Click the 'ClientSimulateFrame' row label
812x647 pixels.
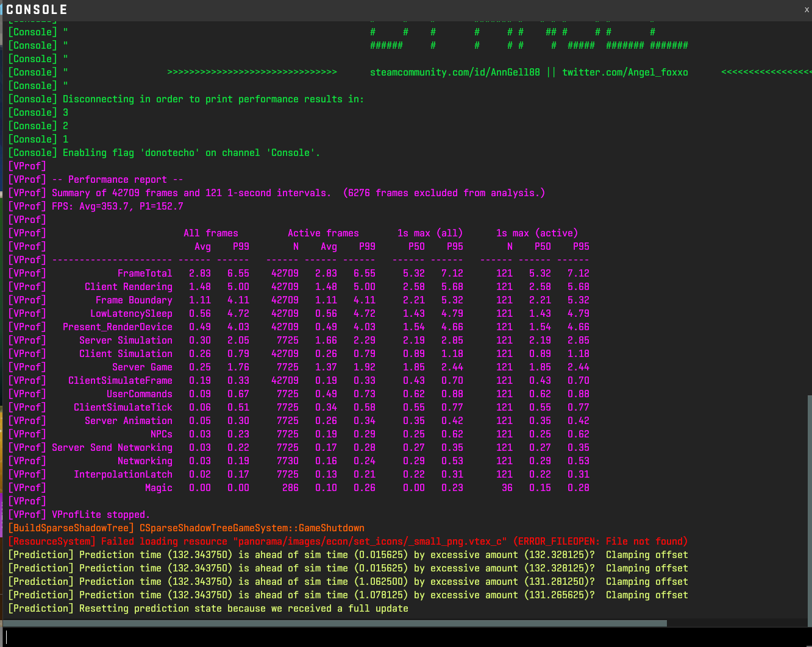(x=120, y=381)
